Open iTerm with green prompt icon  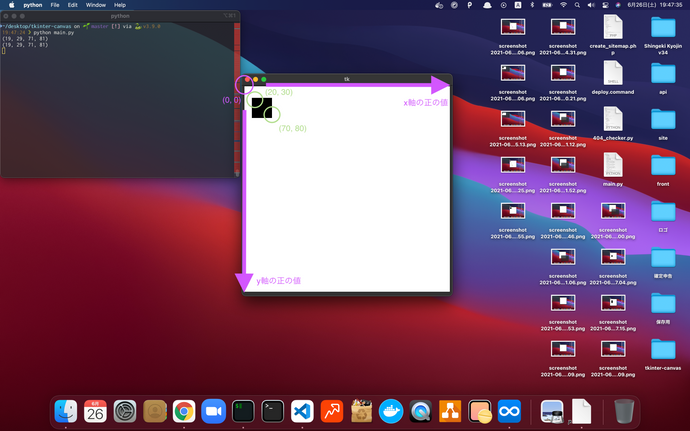click(x=243, y=411)
